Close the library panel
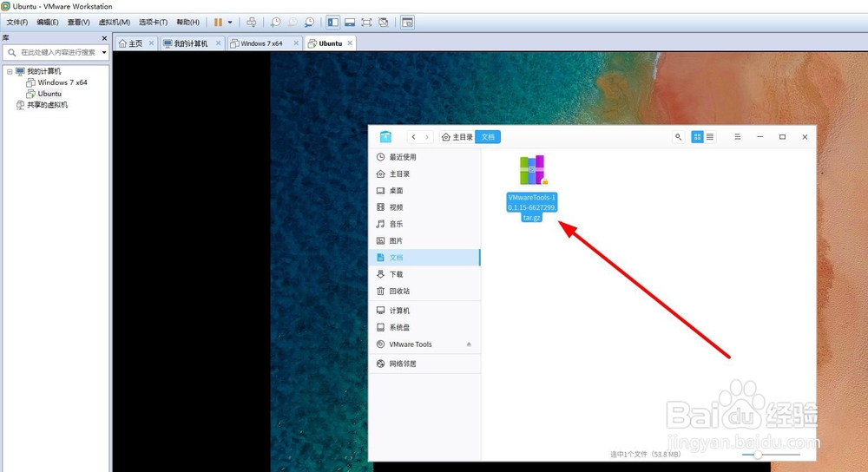The width and height of the screenshot is (868, 472). 104,38
